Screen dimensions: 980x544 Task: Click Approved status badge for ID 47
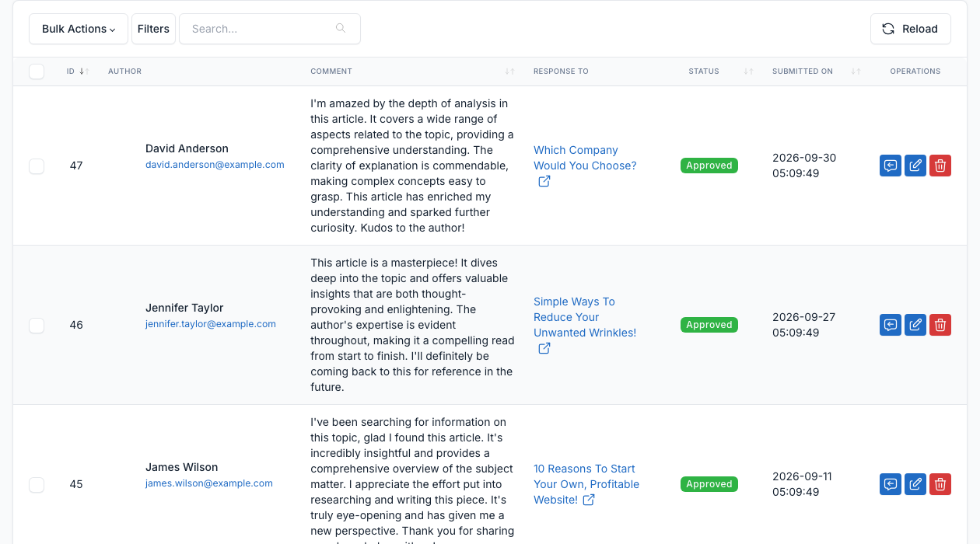[709, 166]
